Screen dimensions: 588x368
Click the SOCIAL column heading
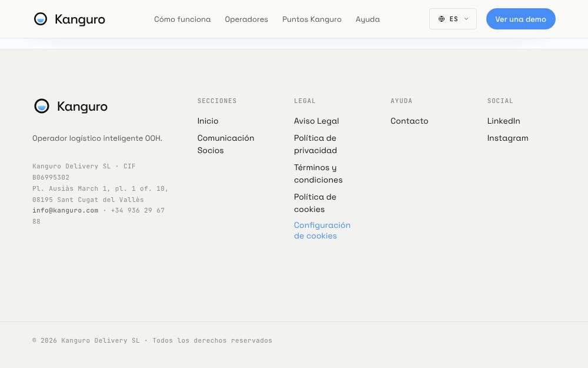pos(500,101)
